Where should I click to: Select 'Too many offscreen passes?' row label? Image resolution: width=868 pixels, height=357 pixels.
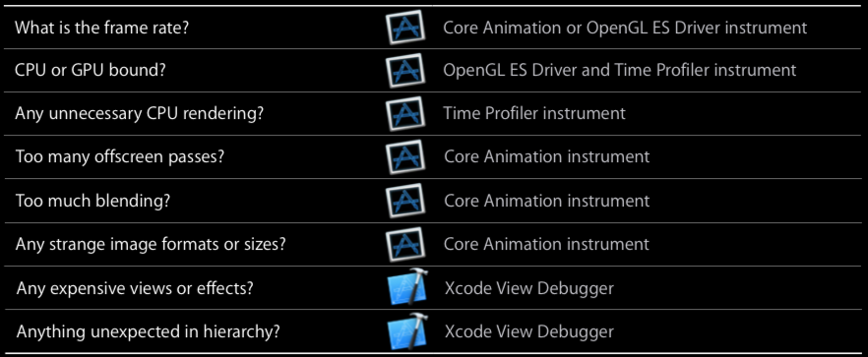tap(120, 157)
